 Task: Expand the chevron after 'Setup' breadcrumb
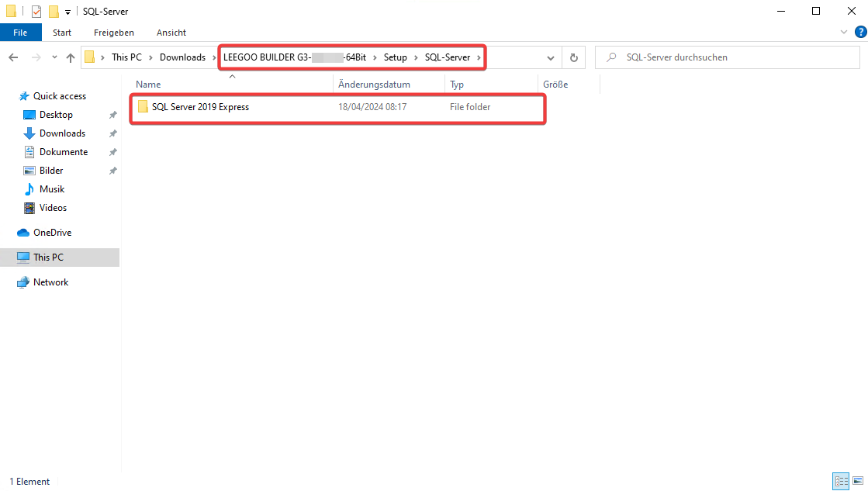[416, 57]
